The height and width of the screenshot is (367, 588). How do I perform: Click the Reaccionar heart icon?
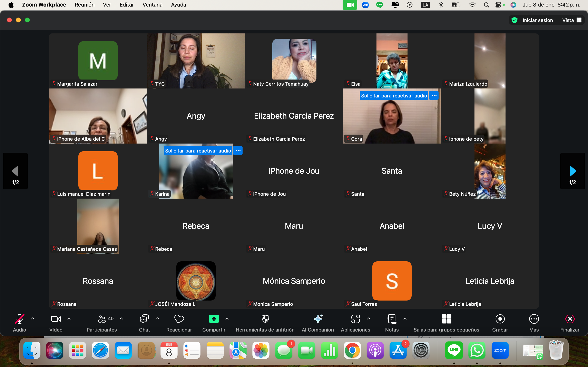(x=179, y=319)
